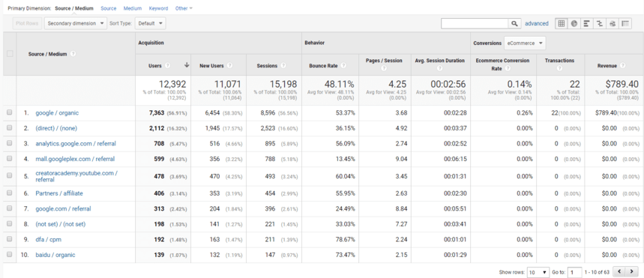This screenshot has width=644, height=278.
Task: Check the google / organic row checkbox
Action: click(10, 112)
